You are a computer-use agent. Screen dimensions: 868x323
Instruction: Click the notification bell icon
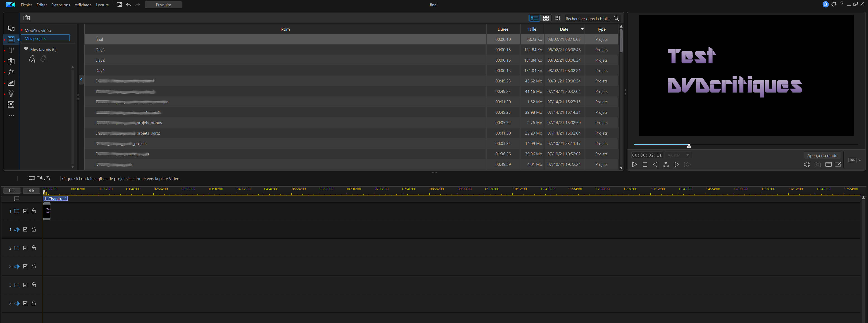825,4
